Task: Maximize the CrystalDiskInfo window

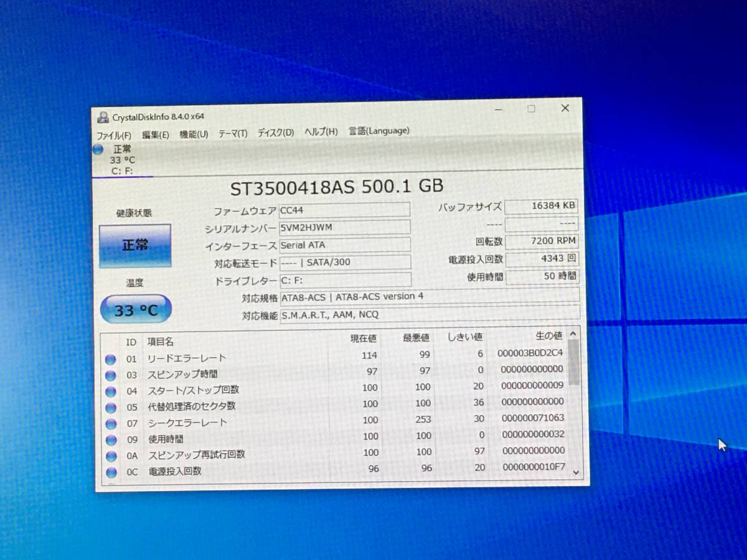Action: (x=532, y=109)
